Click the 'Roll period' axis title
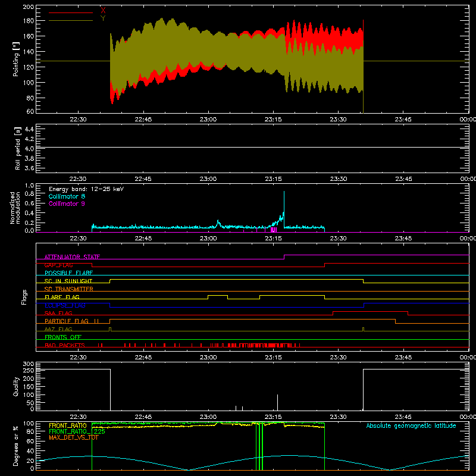The image size is (476, 476). pyautogui.click(x=18, y=148)
